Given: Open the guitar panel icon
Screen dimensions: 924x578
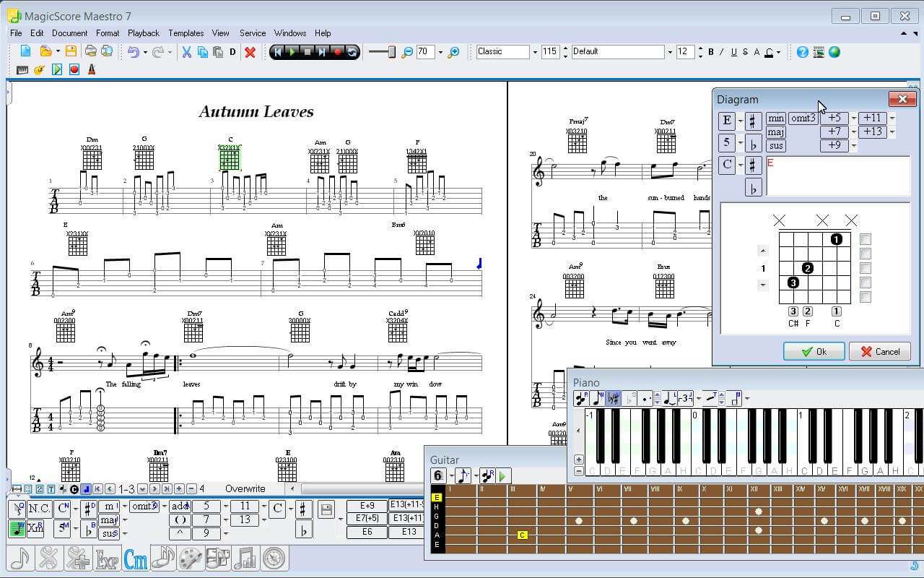Looking at the screenshot, I should [39, 70].
